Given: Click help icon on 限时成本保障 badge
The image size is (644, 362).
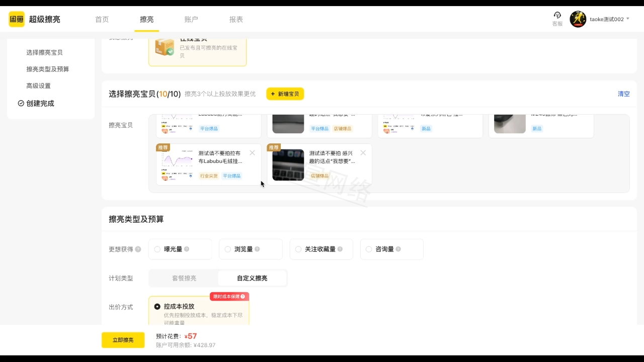Looking at the screenshot, I should (243, 297).
